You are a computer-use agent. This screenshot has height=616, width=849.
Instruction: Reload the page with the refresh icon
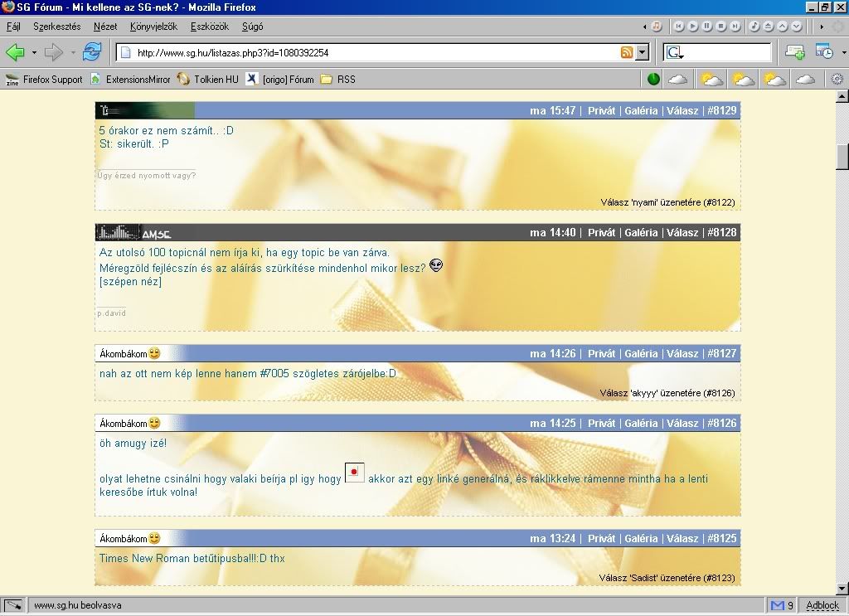(x=92, y=52)
